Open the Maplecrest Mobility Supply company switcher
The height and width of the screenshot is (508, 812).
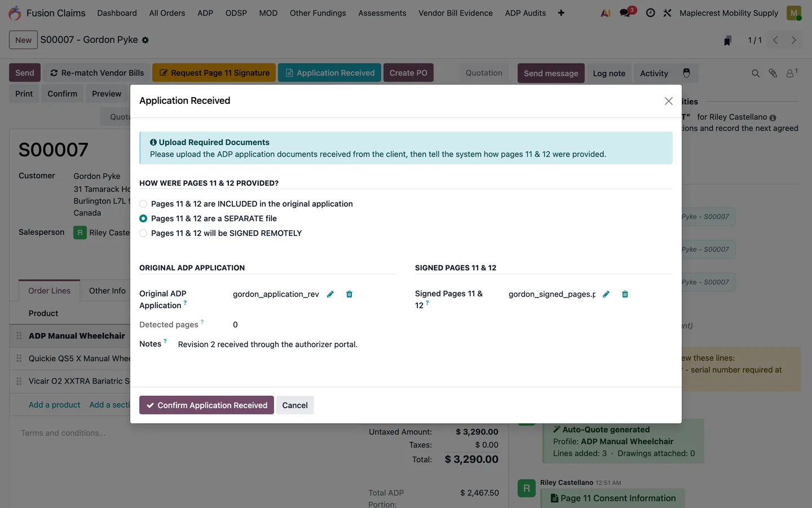pyautogui.click(x=729, y=13)
